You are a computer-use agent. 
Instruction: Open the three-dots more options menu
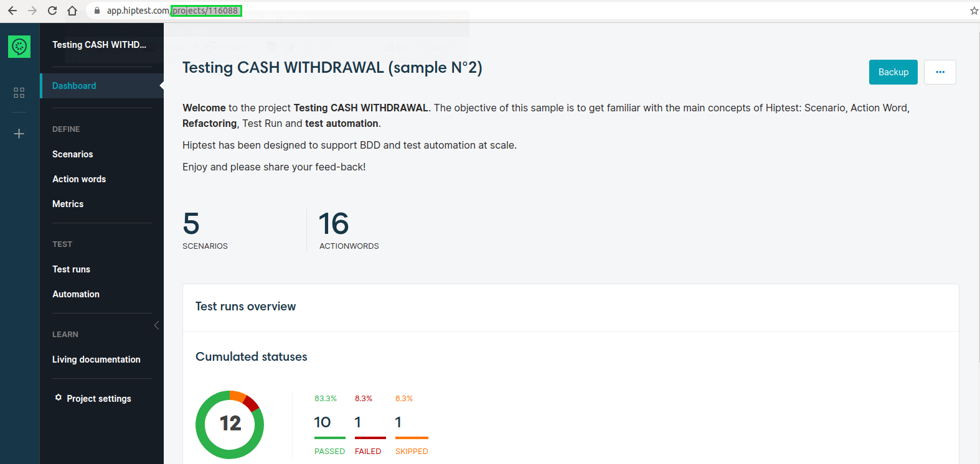point(940,72)
